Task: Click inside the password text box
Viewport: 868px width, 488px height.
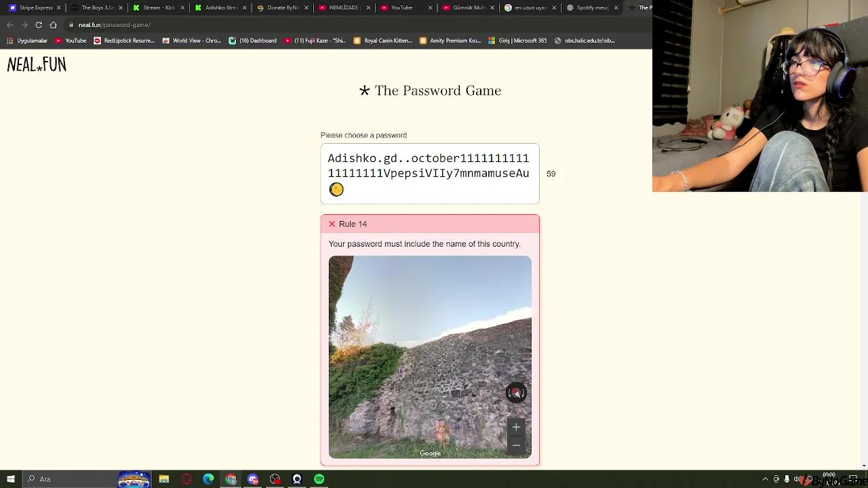Action: pyautogui.click(x=430, y=174)
